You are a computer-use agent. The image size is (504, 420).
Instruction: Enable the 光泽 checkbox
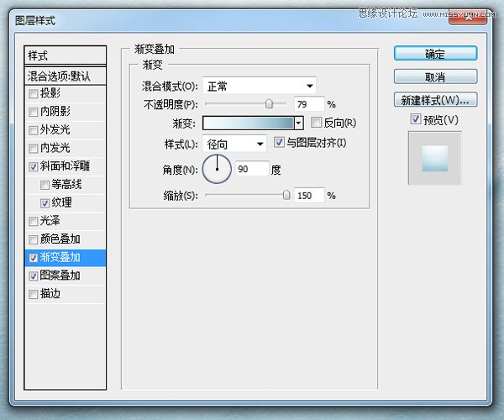pyautogui.click(x=34, y=221)
